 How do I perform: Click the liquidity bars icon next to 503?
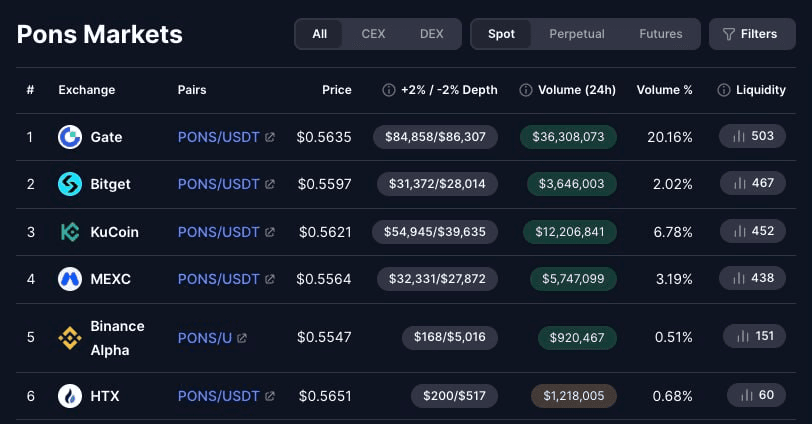tap(738, 136)
